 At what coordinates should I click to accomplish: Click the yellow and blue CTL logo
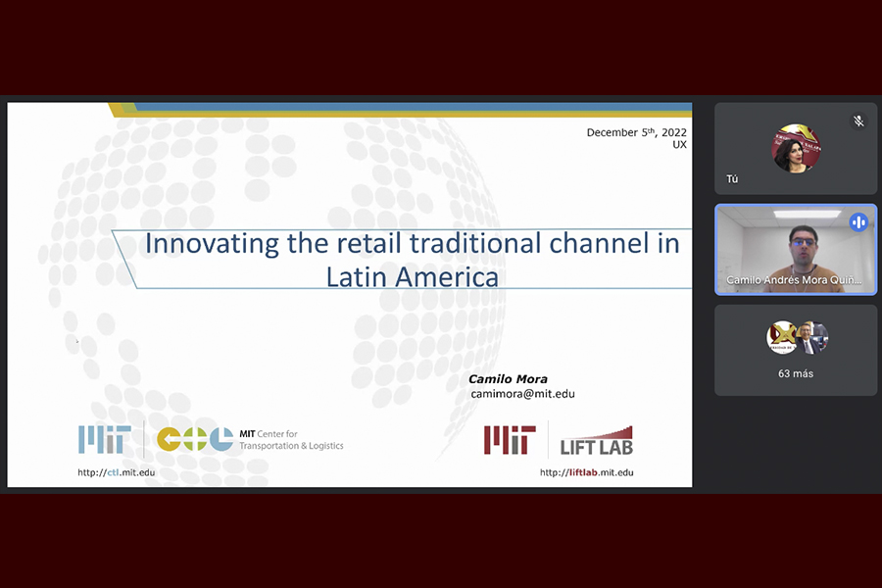195,439
